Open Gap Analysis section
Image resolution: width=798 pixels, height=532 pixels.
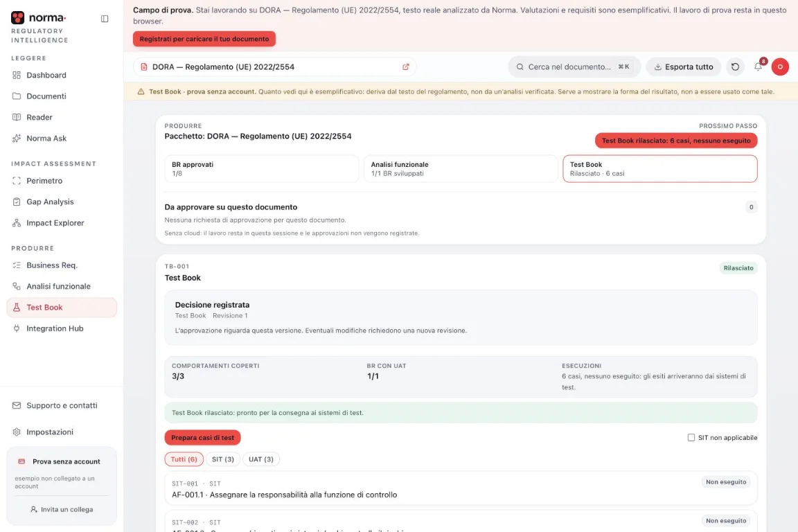pos(62,202)
